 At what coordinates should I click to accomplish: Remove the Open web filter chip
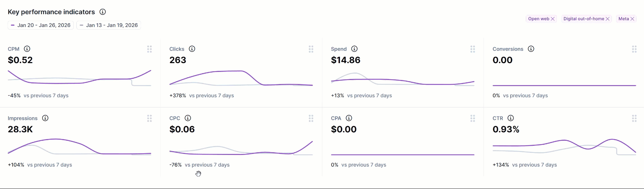tap(553, 19)
